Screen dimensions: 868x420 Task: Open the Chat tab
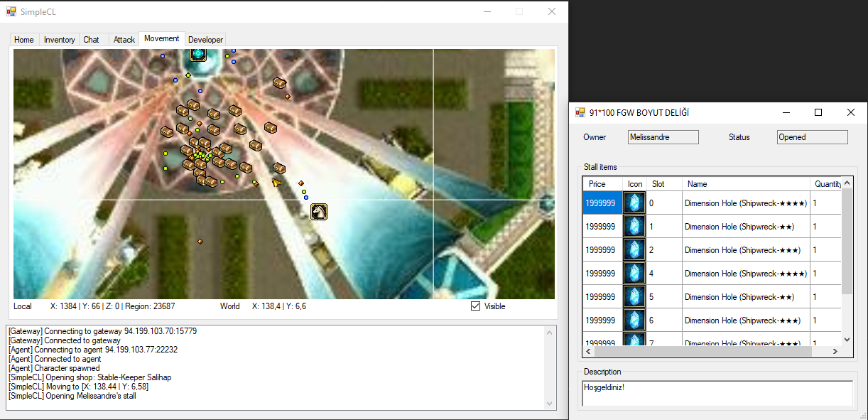click(x=92, y=40)
